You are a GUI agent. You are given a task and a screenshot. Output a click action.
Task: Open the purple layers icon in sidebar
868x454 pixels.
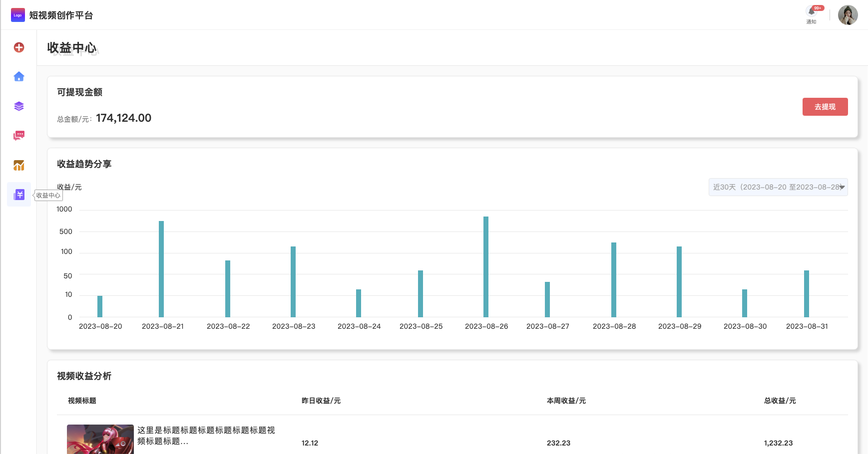coord(19,106)
